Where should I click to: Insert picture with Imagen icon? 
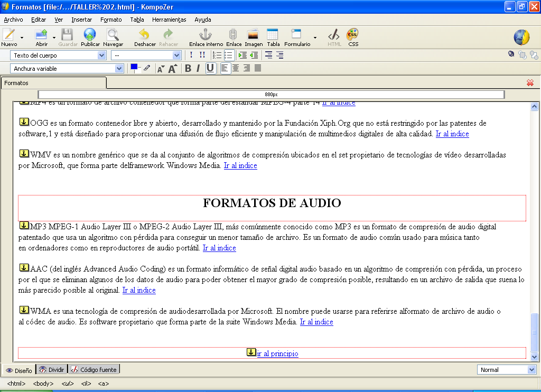253,34
